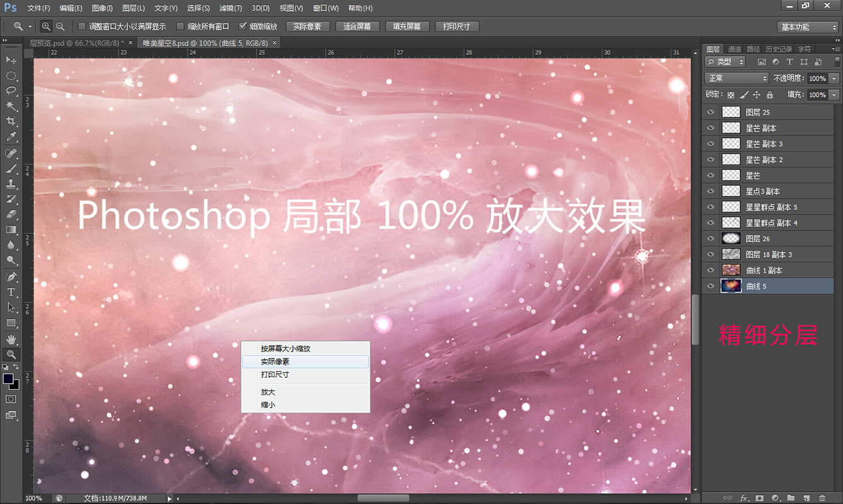
Task: Toggle visibility of 曲线 1 副本
Action: tap(711, 270)
